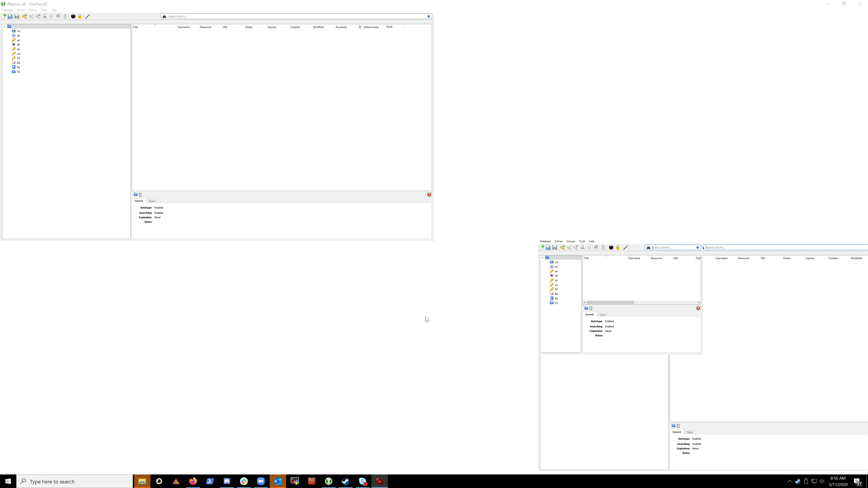Viewport: 868px width, 488px height.
Task: Open an existing database via the folder icon
Action: pos(10,16)
